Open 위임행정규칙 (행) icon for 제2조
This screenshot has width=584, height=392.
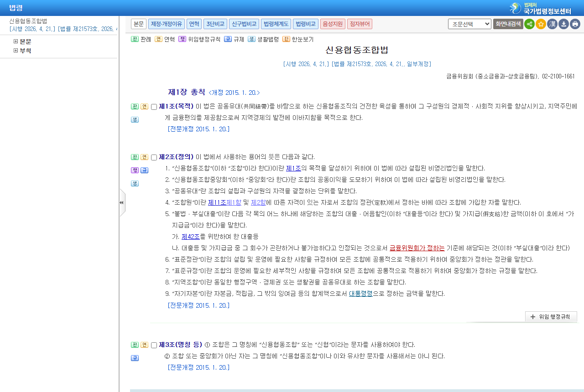(135, 170)
